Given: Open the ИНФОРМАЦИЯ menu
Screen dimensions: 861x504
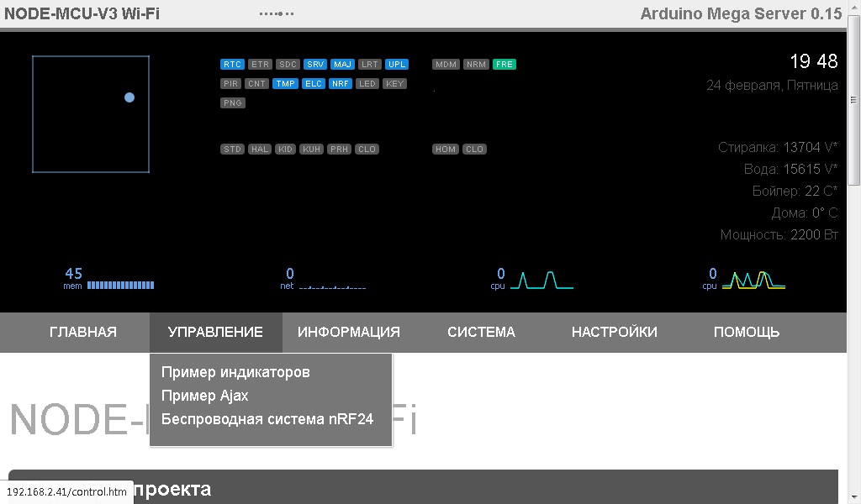Looking at the screenshot, I should [349, 333].
